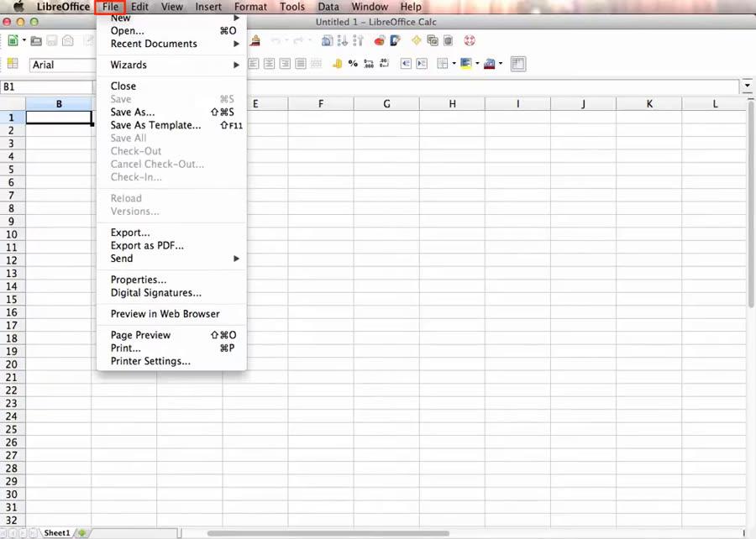Click the horizontal scrollbar thumb
Screen dimensions: 756x539
[x=328, y=533]
